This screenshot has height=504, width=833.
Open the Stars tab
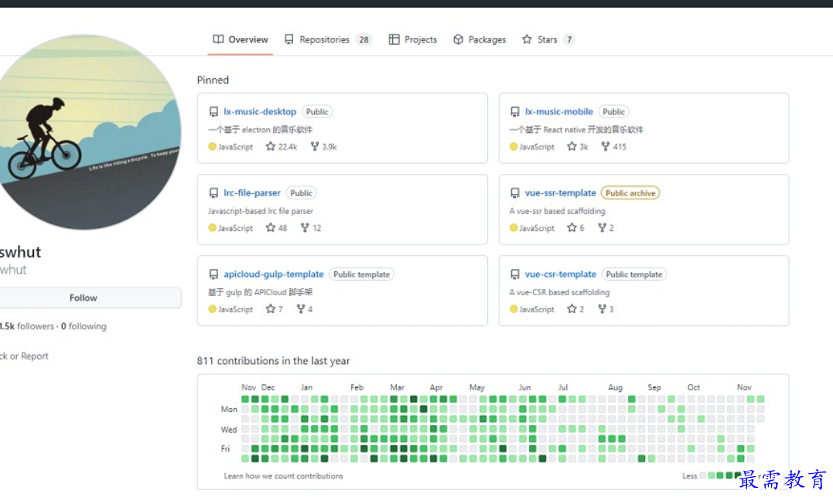pos(548,39)
